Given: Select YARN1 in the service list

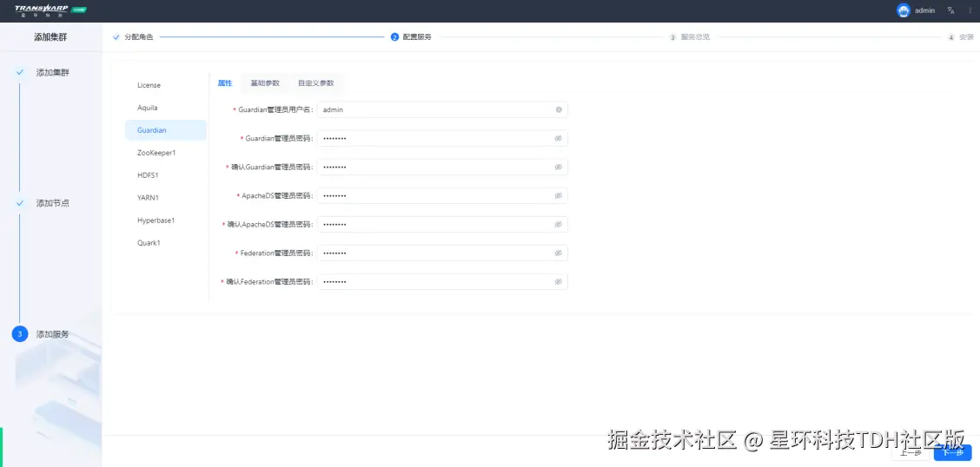Looking at the screenshot, I should (x=166, y=197).
